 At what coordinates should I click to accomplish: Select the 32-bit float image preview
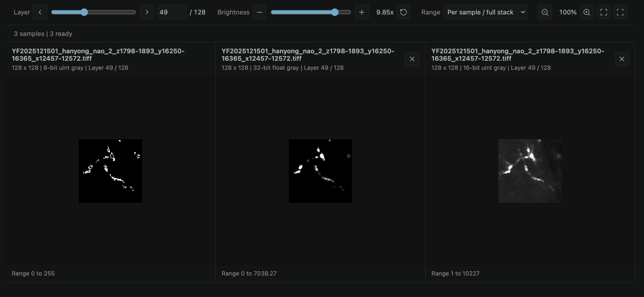[x=320, y=171]
